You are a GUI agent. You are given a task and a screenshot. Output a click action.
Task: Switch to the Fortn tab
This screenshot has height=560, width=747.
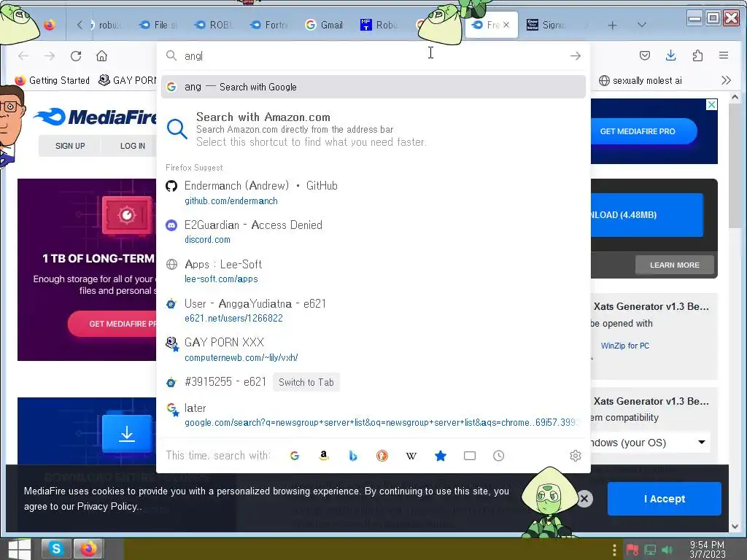point(269,25)
